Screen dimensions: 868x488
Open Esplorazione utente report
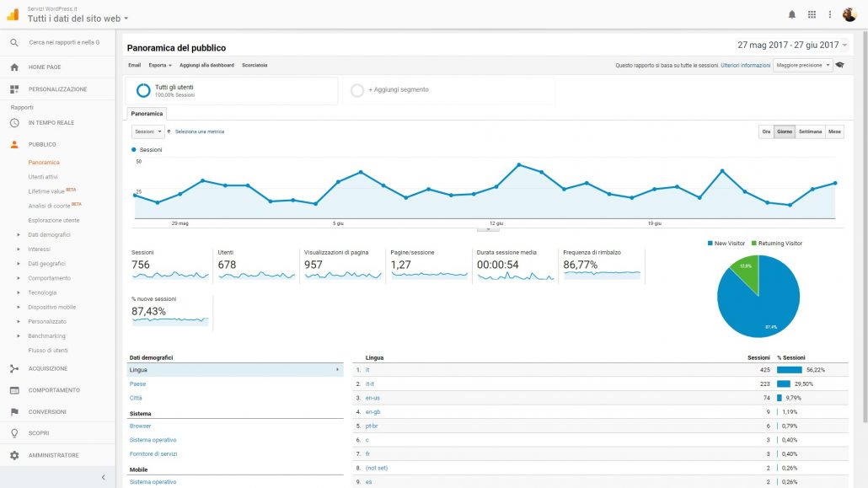coord(54,220)
